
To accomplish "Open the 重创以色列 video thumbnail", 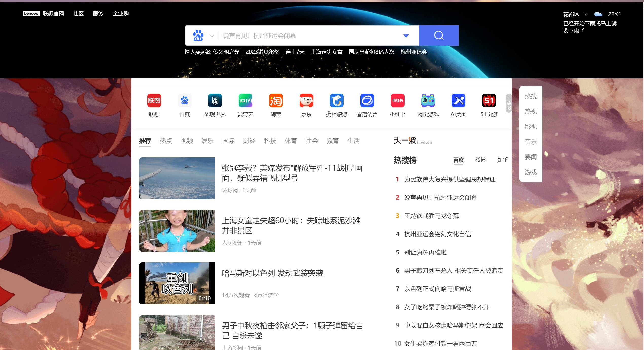I will 177,283.
